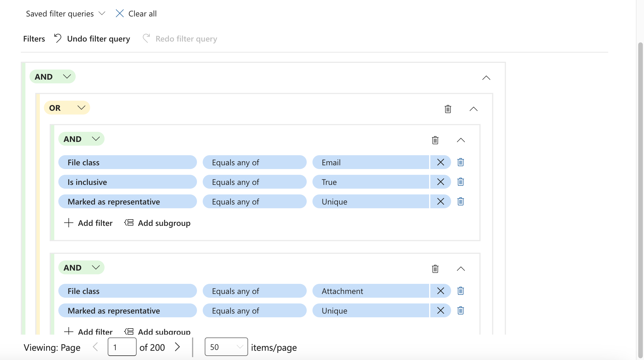Screen dimensions: 644x360
Task: Click Add subgroup in first AND group
Action: [157, 223]
